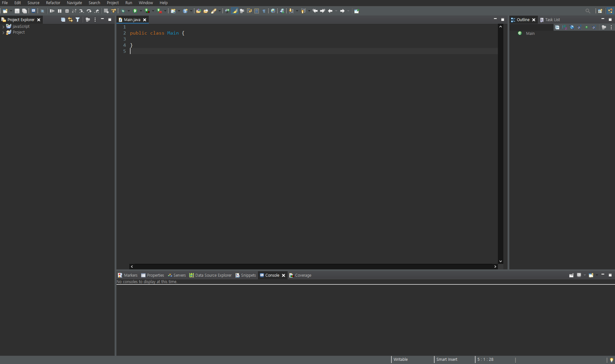Click the Drop to Frame icon

pos(106,11)
